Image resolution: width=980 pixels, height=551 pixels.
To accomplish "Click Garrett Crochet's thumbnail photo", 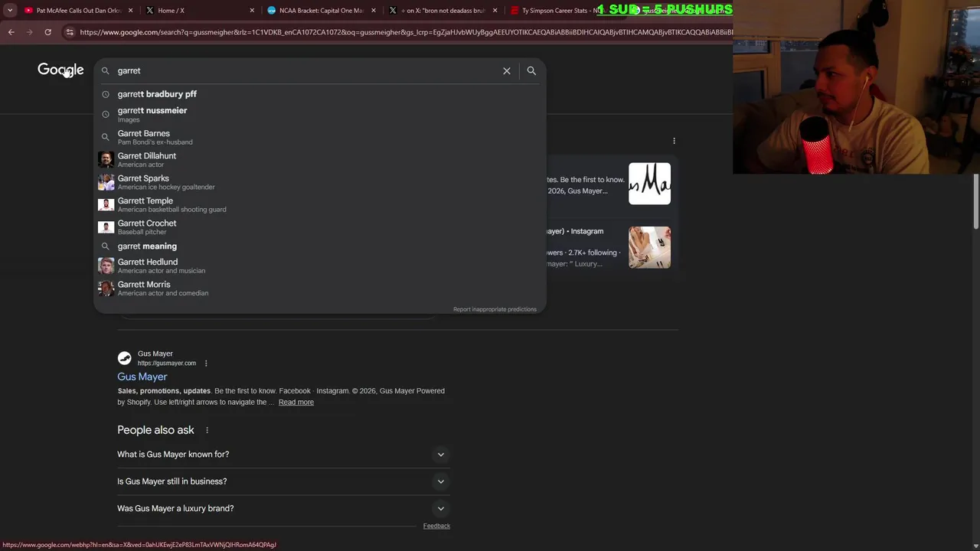I will (x=106, y=227).
